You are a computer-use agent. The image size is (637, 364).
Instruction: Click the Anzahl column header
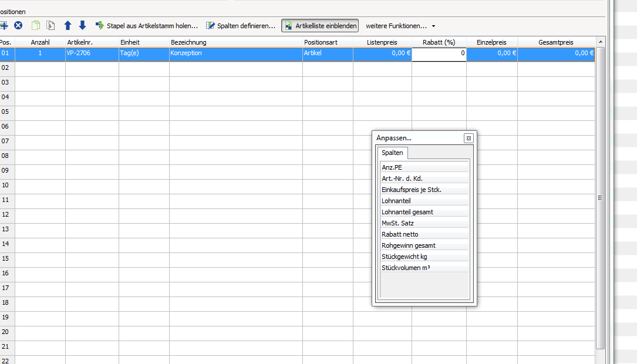41,42
